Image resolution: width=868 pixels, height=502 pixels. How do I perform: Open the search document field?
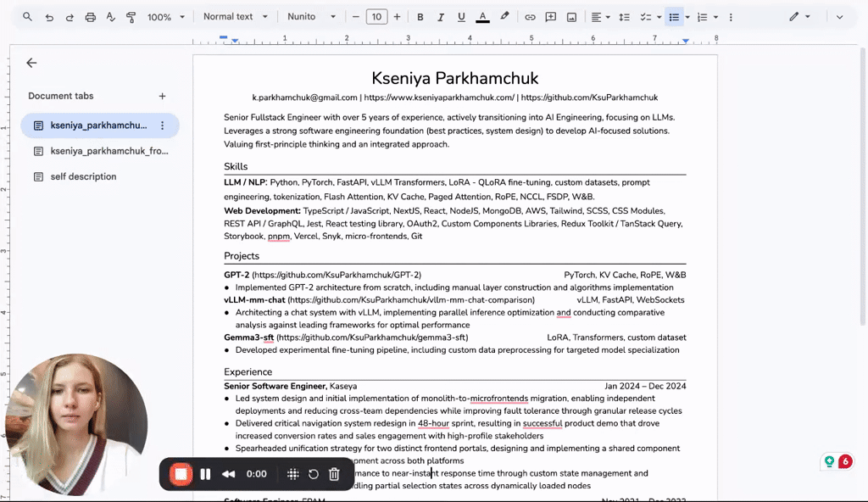(x=25, y=16)
